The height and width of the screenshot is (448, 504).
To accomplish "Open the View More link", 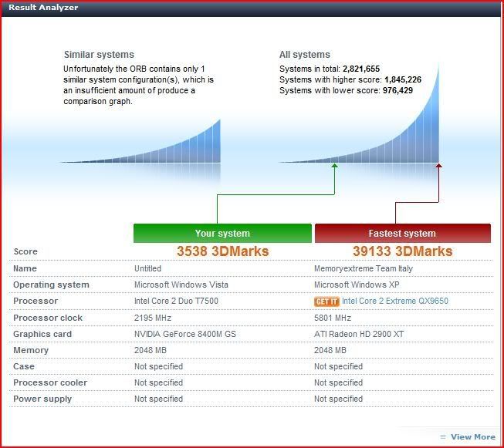I will coord(473,436).
